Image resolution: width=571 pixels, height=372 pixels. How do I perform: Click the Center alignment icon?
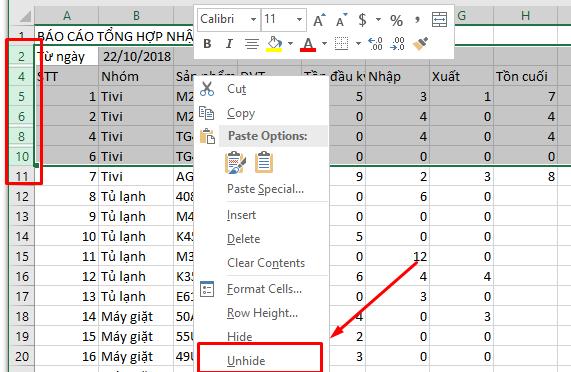252,44
